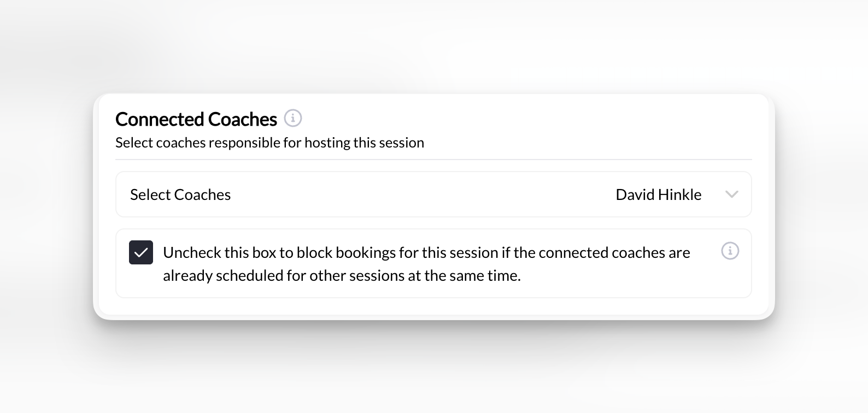Click the info indicator for booking blocking details
This screenshot has height=413, width=868.
[x=730, y=251]
